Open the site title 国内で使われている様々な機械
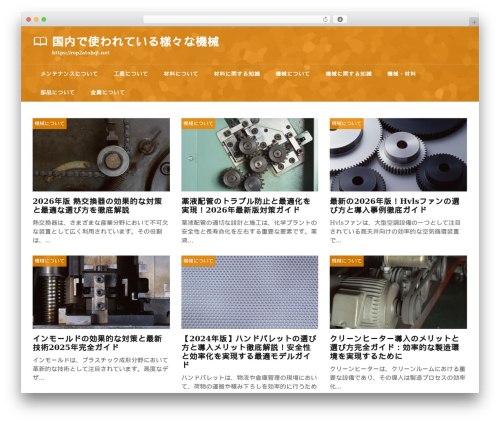This screenshot has width=500, height=423. pos(135,42)
